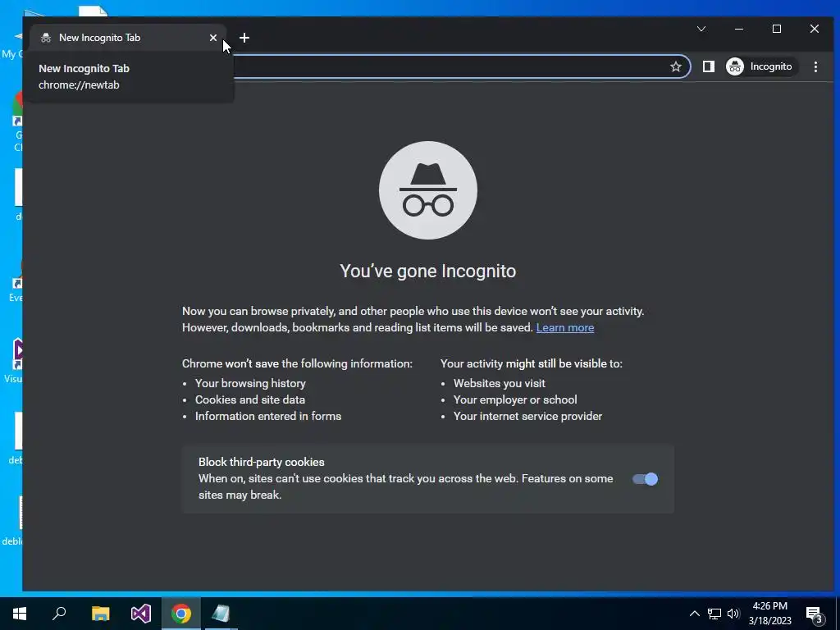Show hidden system tray icons
This screenshot has height=630, width=840.
tap(694, 614)
